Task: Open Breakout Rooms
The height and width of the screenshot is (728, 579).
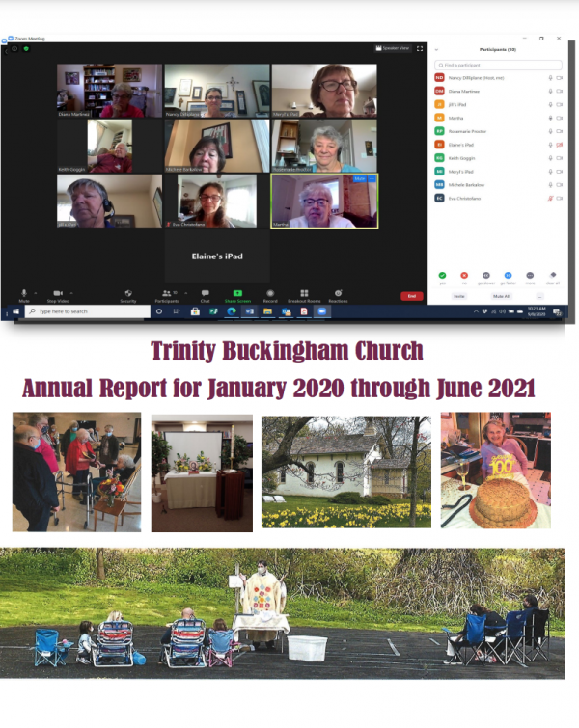Action: tap(304, 296)
